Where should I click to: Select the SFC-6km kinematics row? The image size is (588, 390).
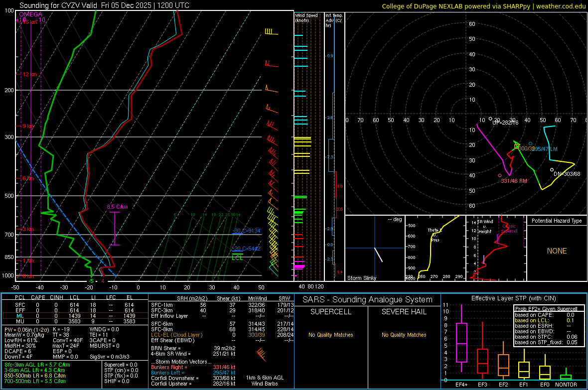pos(222,324)
